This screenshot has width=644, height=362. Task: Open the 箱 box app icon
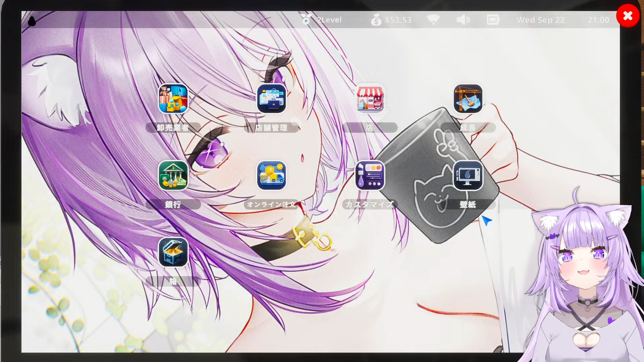[x=173, y=252]
